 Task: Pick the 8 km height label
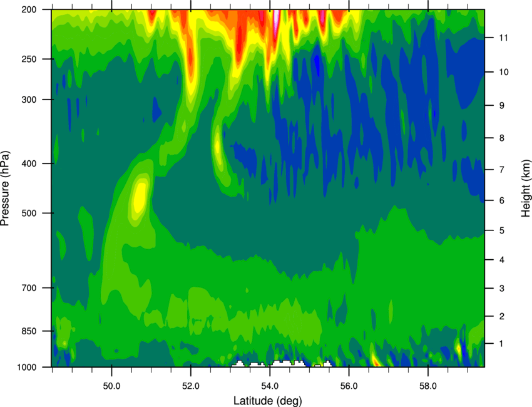point(502,138)
